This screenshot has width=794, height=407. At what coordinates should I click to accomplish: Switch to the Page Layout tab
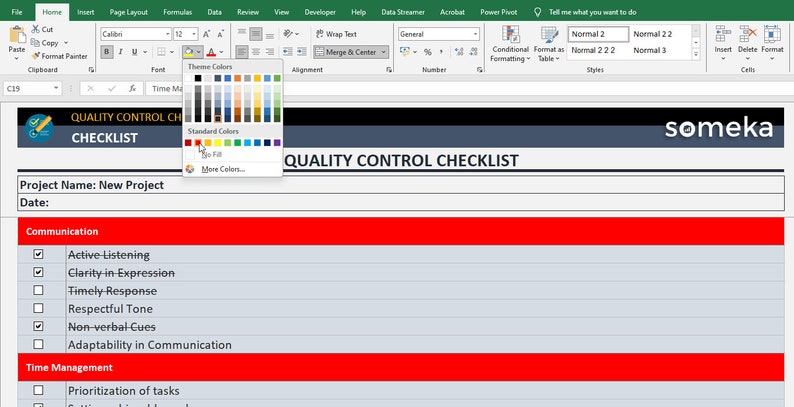click(129, 12)
